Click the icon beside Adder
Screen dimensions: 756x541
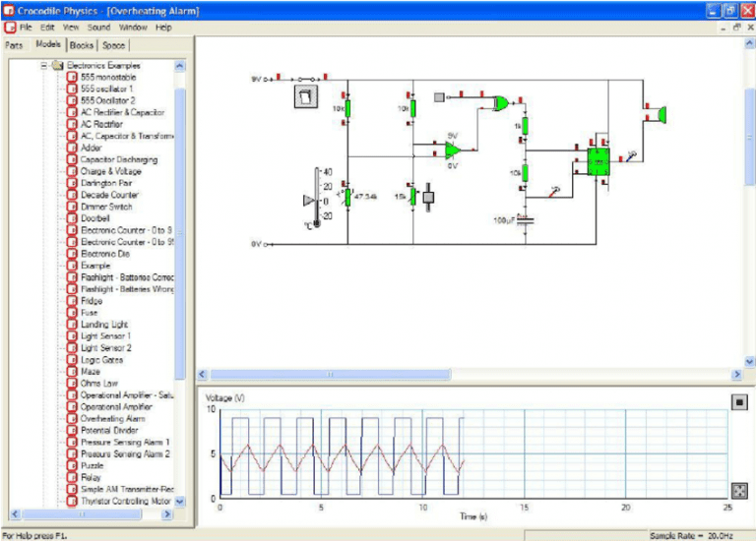72,148
